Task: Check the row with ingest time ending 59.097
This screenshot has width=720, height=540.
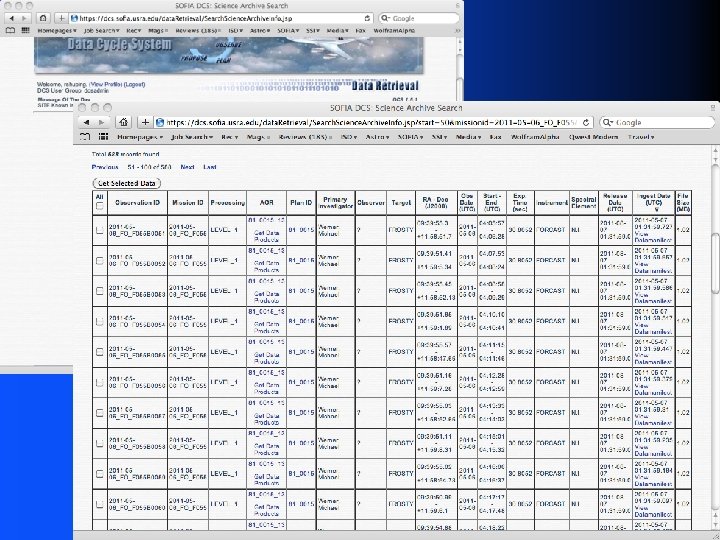Action: click(100, 504)
